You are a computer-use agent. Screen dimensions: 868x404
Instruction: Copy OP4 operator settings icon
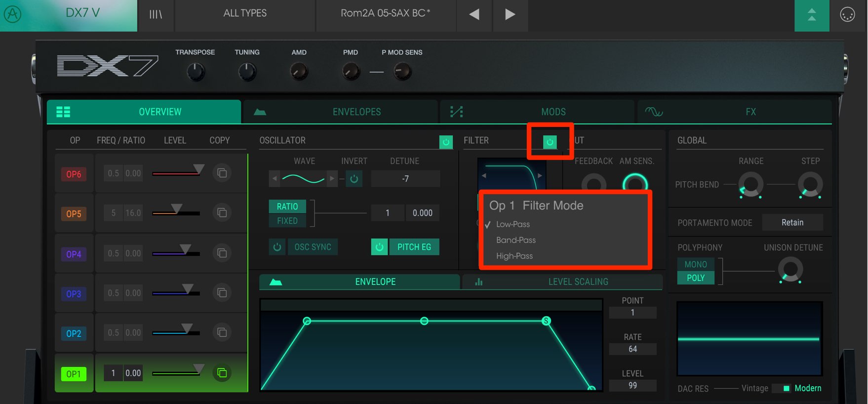pyautogui.click(x=222, y=253)
